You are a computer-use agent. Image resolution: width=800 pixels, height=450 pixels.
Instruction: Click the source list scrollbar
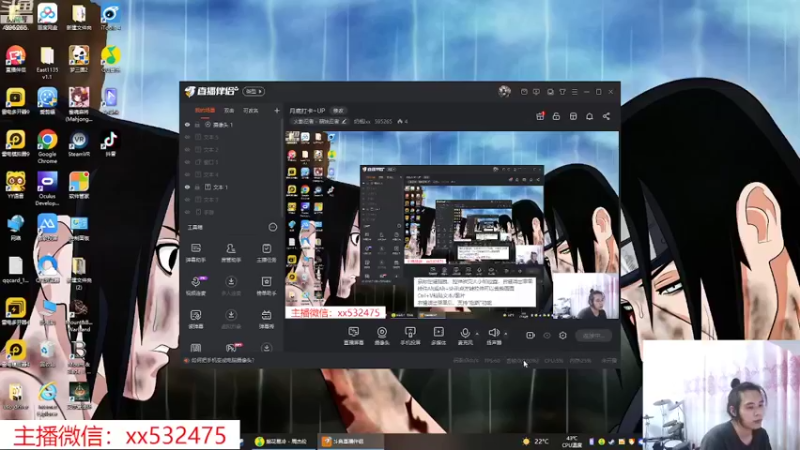(x=282, y=168)
